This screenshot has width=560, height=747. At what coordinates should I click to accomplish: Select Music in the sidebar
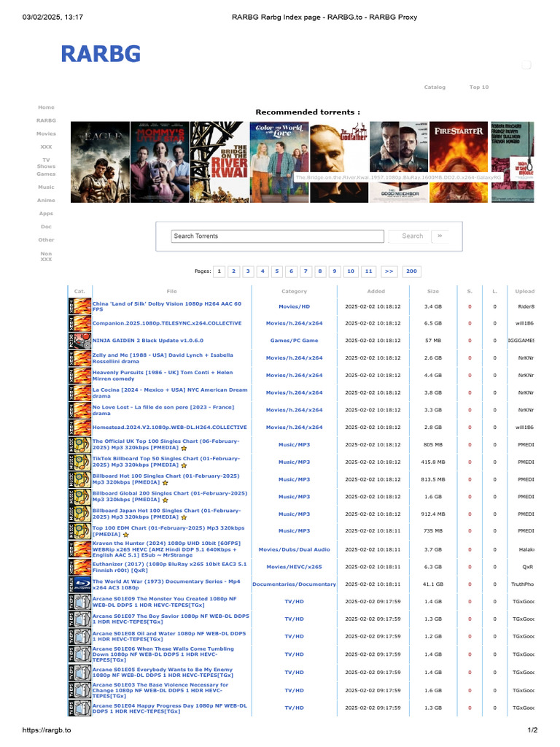46,187
